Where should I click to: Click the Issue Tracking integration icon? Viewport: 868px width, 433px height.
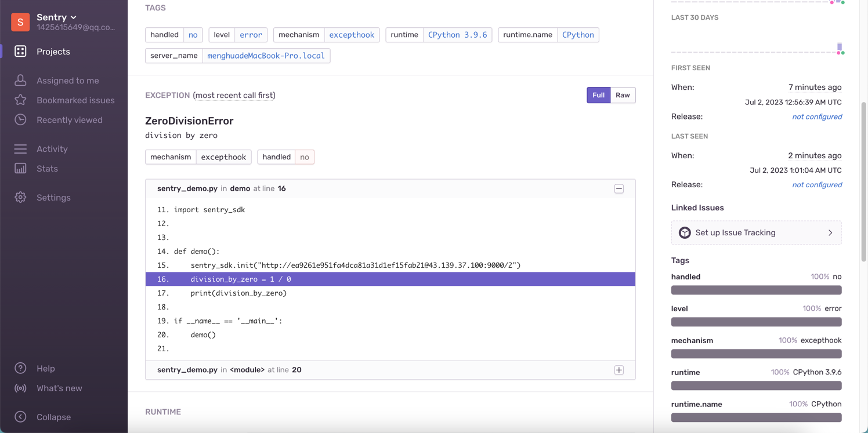(x=685, y=232)
